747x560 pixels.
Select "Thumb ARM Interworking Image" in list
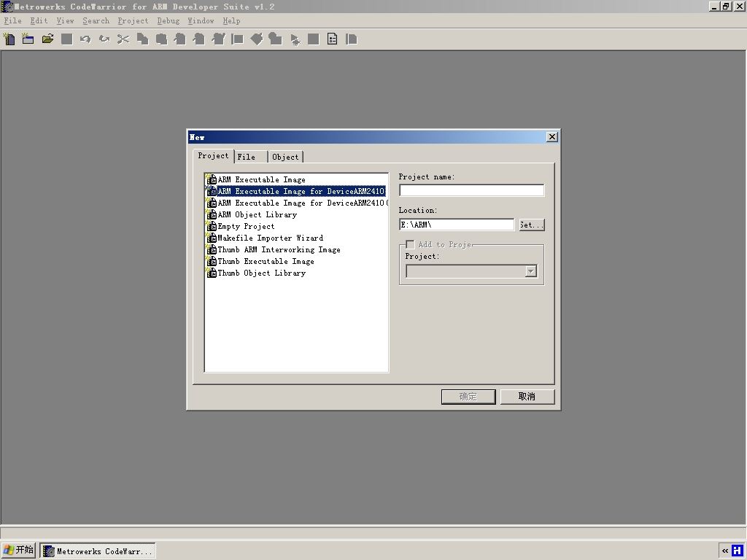point(274,249)
